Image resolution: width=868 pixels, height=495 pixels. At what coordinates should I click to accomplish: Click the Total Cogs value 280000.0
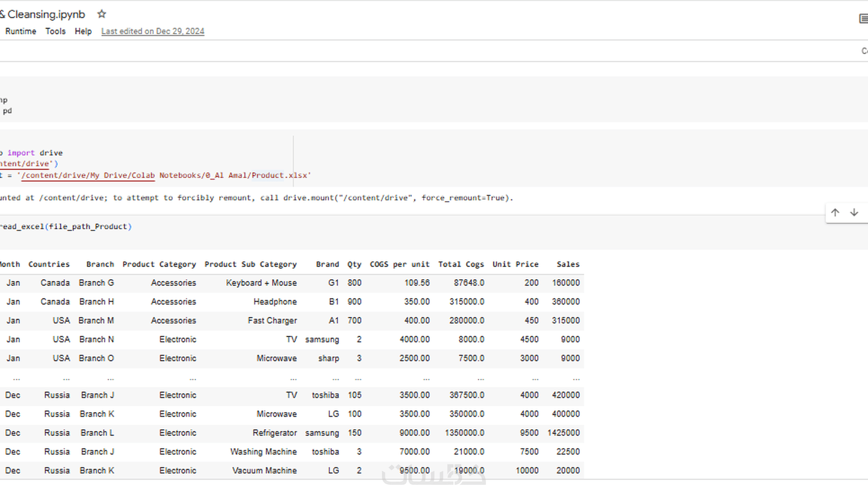pyautogui.click(x=467, y=320)
